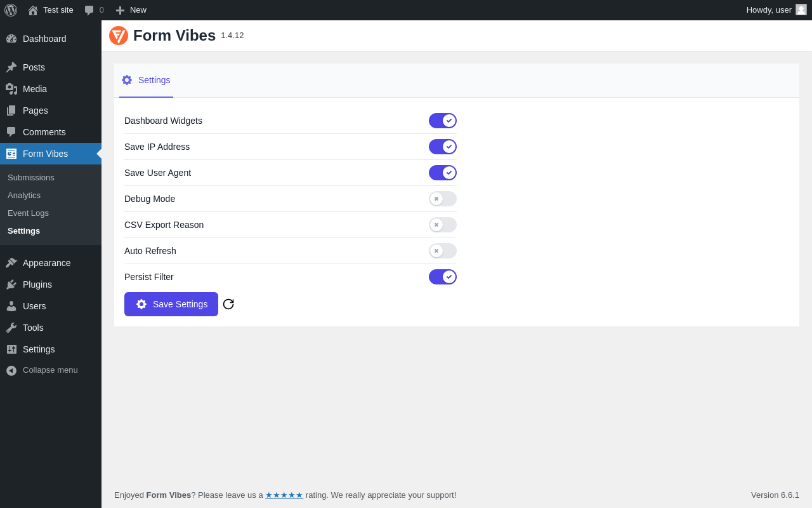Click the Media icon in sidebar
Screen dimensions: 812x508
[11, 89]
